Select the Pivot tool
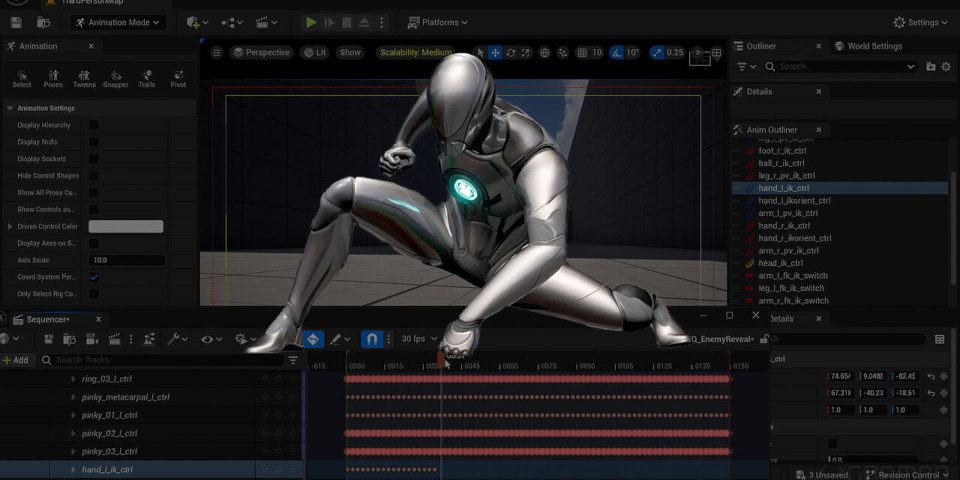960x480 pixels. 178,78
